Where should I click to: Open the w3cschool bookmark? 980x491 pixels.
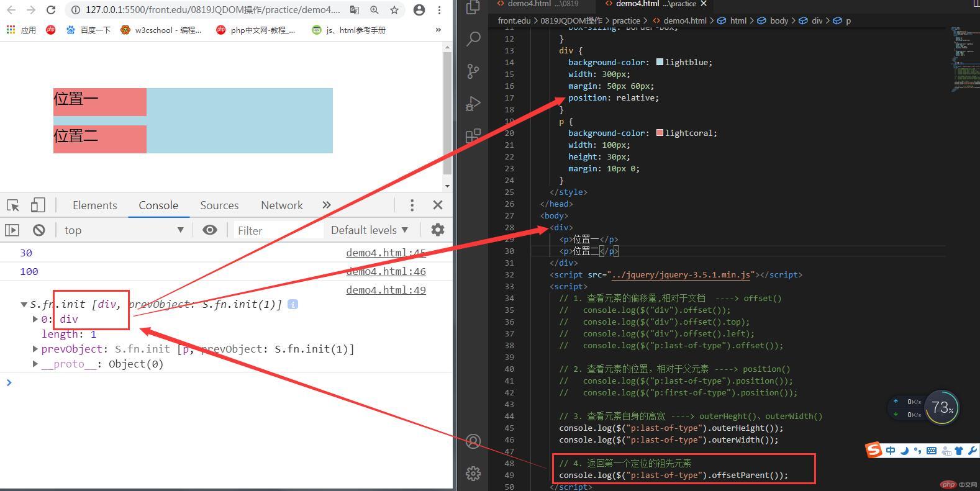[x=161, y=30]
